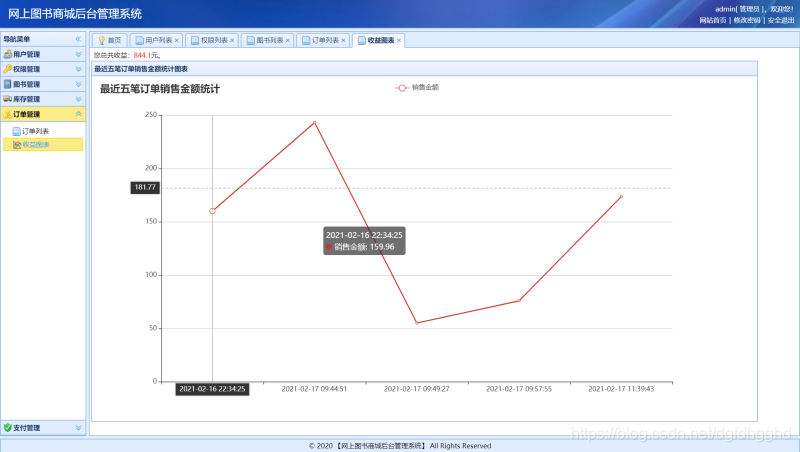This screenshot has width=800, height=452.
Task: Click the 图书管理 book icon
Action: tap(7, 84)
